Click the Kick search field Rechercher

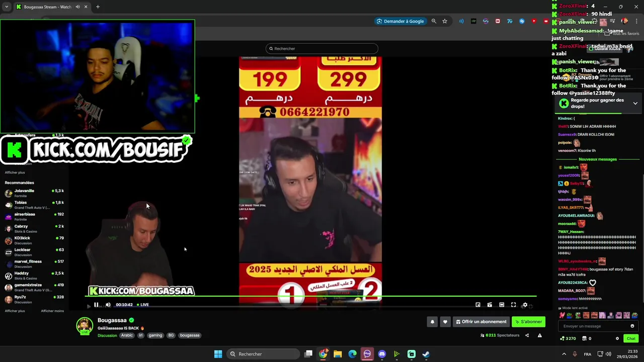[322, 49]
